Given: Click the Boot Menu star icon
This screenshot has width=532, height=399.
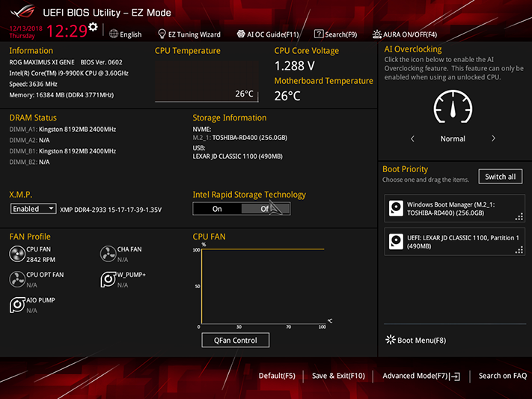Looking at the screenshot, I should pyautogui.click(x=391, y=340).
